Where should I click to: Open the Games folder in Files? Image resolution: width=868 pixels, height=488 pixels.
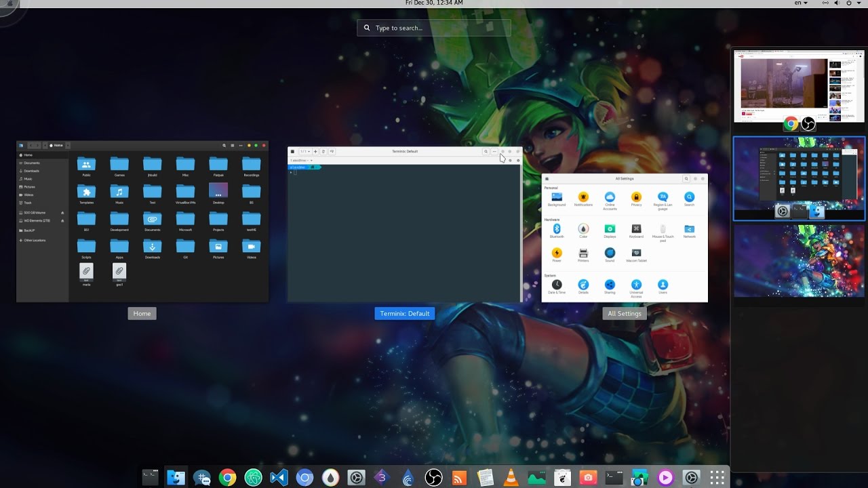tap(119, 167)
